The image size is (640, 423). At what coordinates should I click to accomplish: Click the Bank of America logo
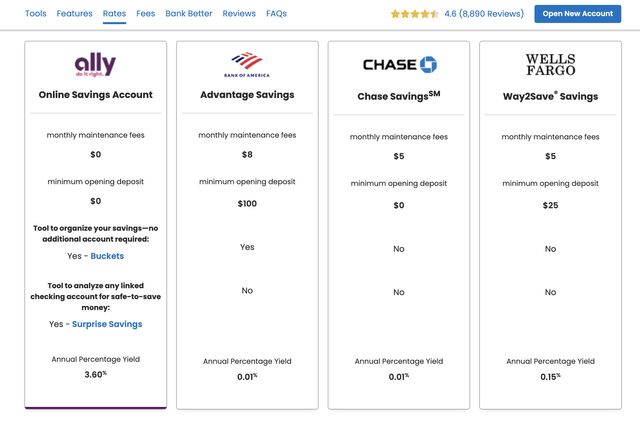click(248, 65)
